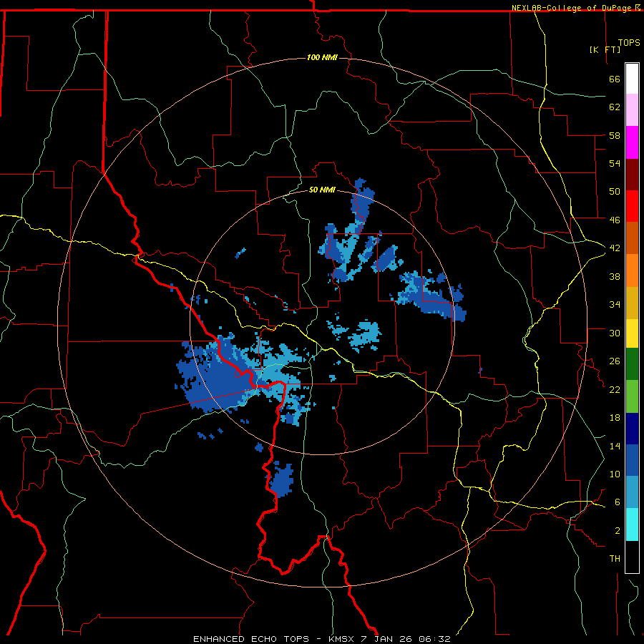This screenshot has width=644, height=644.
Task: Click the '06:32' time in caption
Action: tap(434, 639)
